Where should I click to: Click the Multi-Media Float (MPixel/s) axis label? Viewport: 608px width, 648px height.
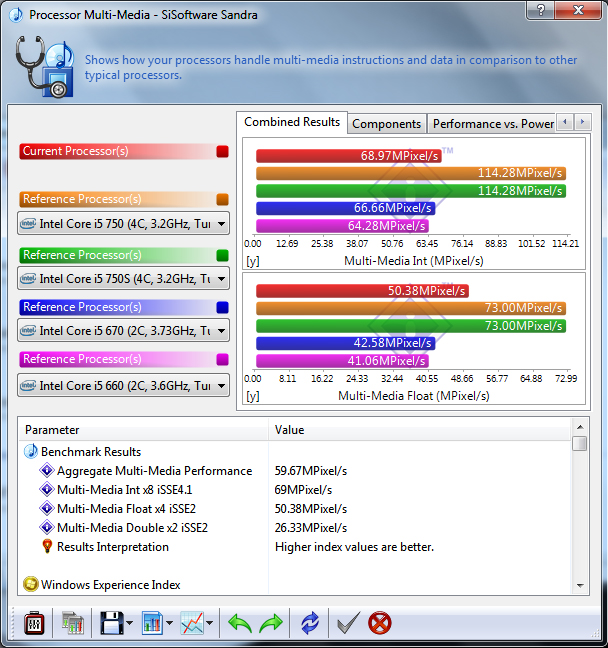pyautogui.click(x=414, y=396)
